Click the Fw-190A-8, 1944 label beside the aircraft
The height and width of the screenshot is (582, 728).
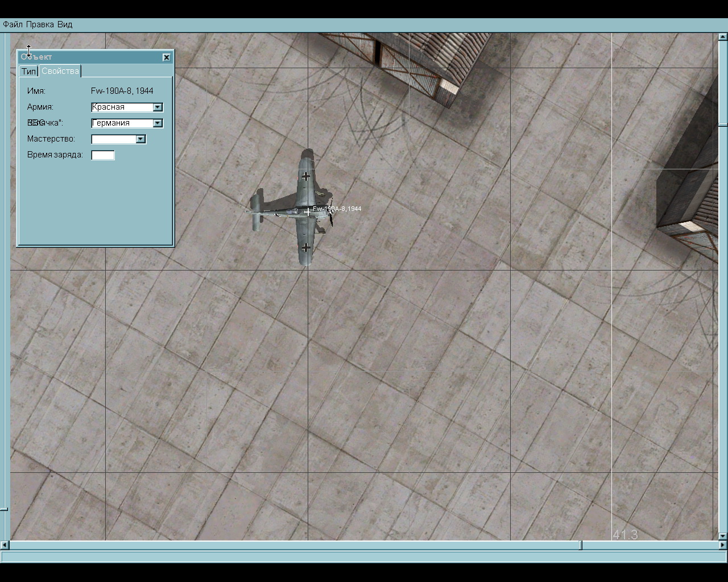(x=337, y=209)
